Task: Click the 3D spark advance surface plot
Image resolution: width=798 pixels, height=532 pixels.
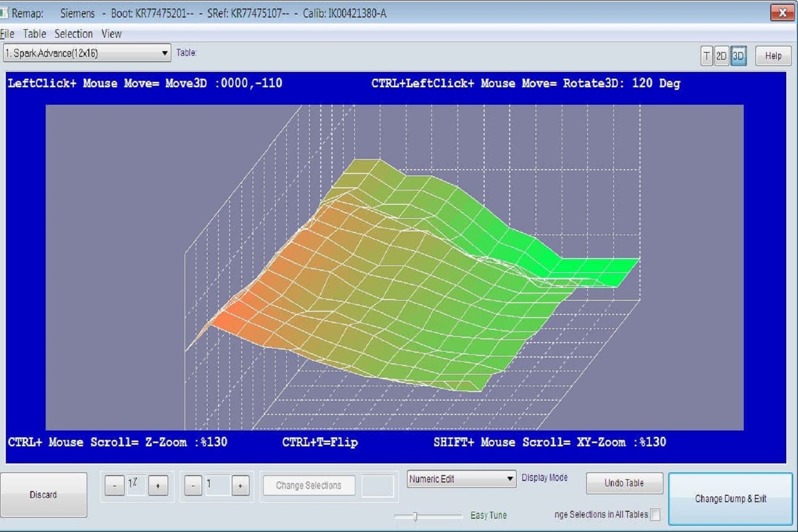Action: [394, 277]
